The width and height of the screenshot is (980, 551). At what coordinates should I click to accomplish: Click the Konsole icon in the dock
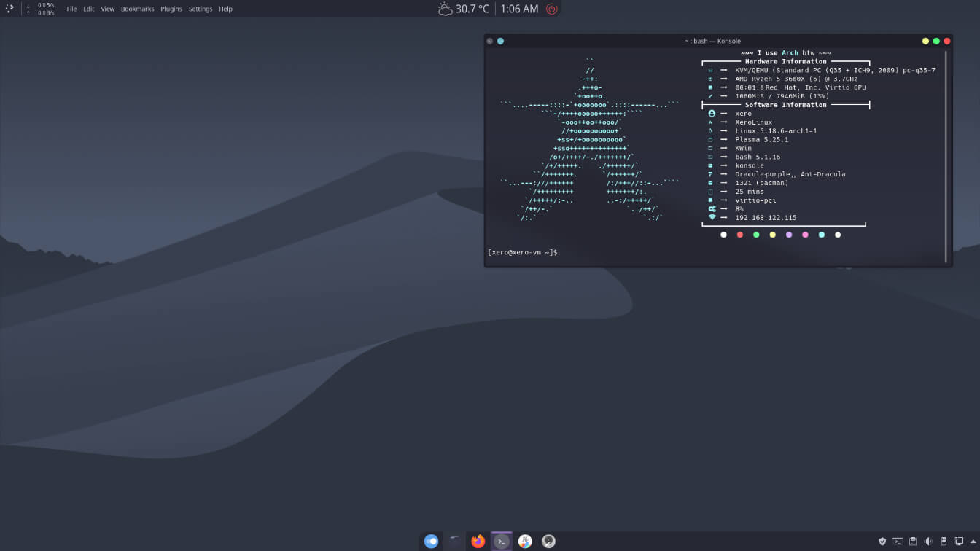(x=501, y=541)
